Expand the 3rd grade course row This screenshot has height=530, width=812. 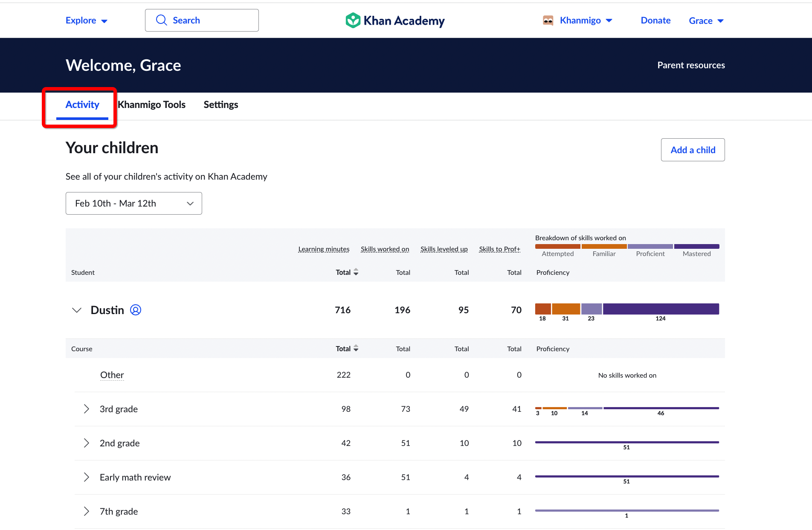click(x=87, y=409)
